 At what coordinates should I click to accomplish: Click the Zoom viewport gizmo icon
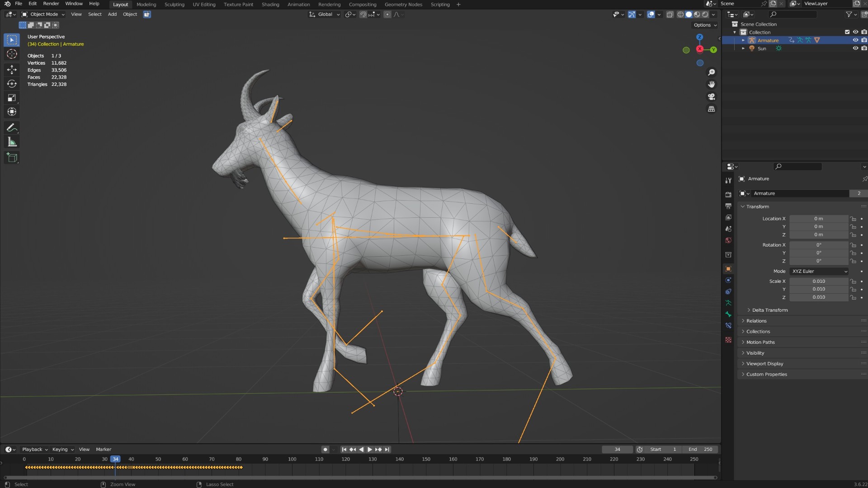[x=712, y=72]
